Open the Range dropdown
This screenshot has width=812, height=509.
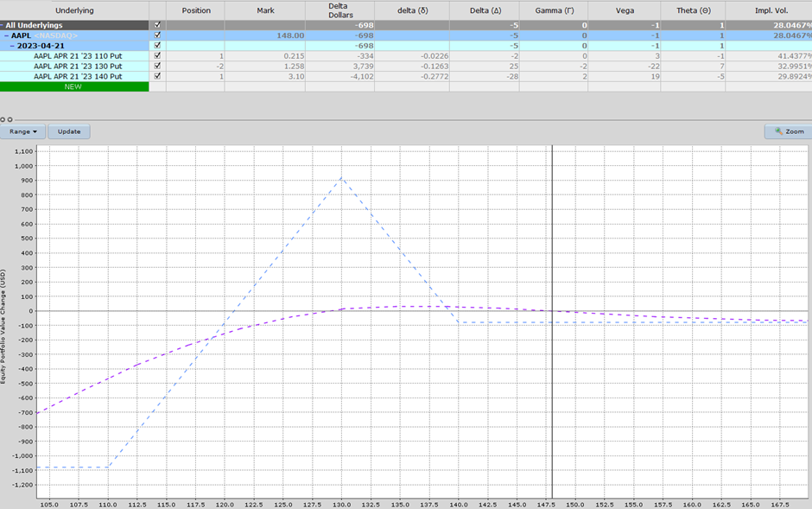click(23, 131)
